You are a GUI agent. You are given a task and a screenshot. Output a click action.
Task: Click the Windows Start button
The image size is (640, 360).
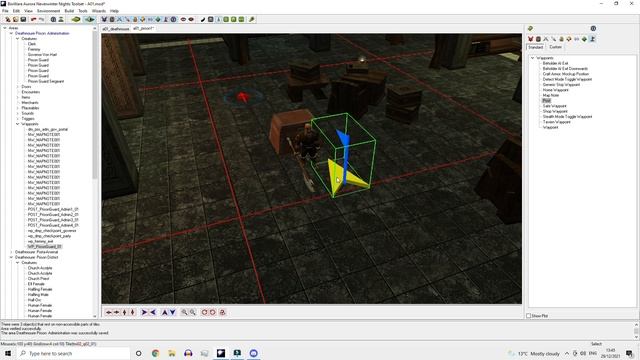(8, 353)
